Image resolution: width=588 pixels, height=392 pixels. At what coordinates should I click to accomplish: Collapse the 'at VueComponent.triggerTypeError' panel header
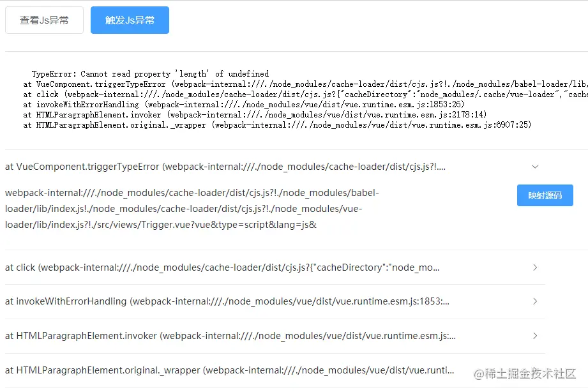(x=225, y=167)
